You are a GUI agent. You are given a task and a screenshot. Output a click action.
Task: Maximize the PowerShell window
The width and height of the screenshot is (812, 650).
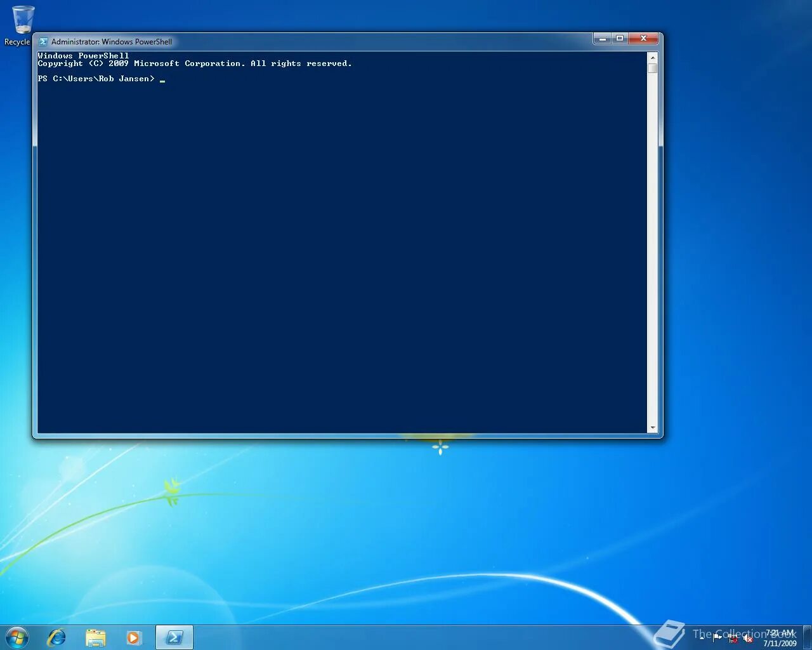click(620, 39)
